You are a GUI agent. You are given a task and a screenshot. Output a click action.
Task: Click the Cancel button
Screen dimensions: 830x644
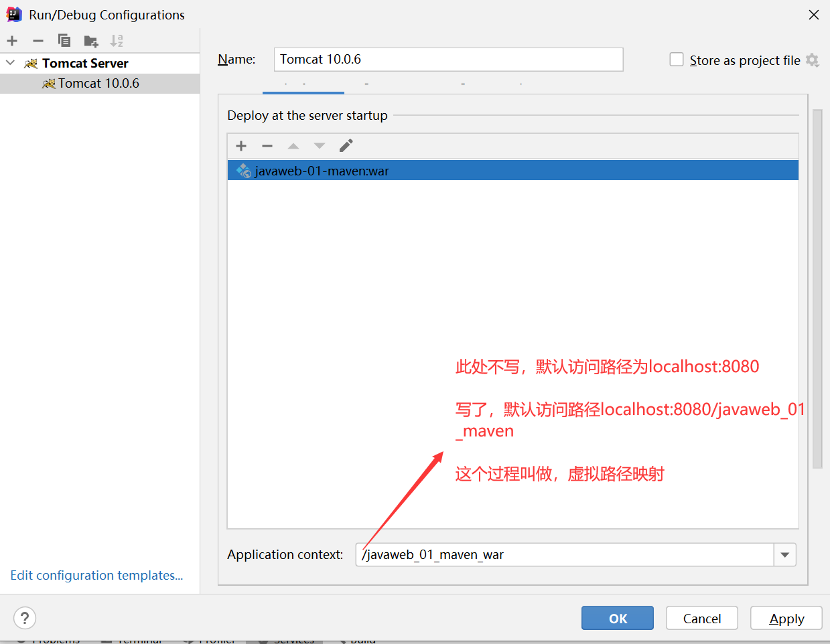[x=702, y=619]
